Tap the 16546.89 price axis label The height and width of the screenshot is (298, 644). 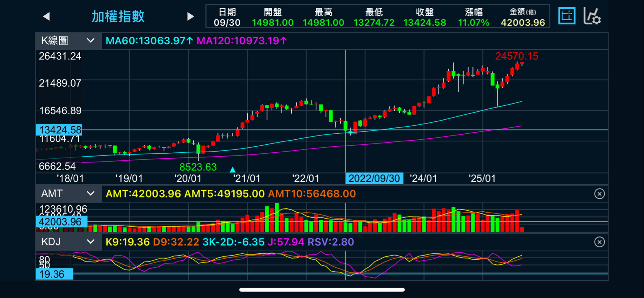click(60, 111)
